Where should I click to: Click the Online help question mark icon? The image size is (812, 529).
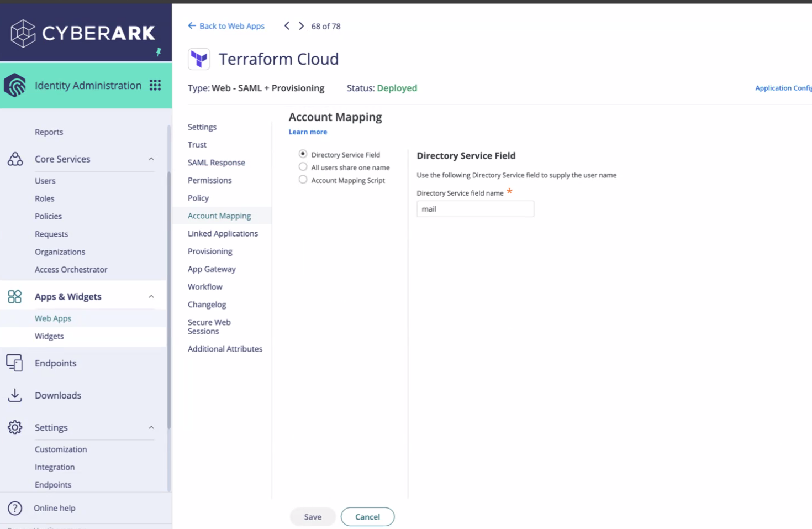tap(15, 508)
